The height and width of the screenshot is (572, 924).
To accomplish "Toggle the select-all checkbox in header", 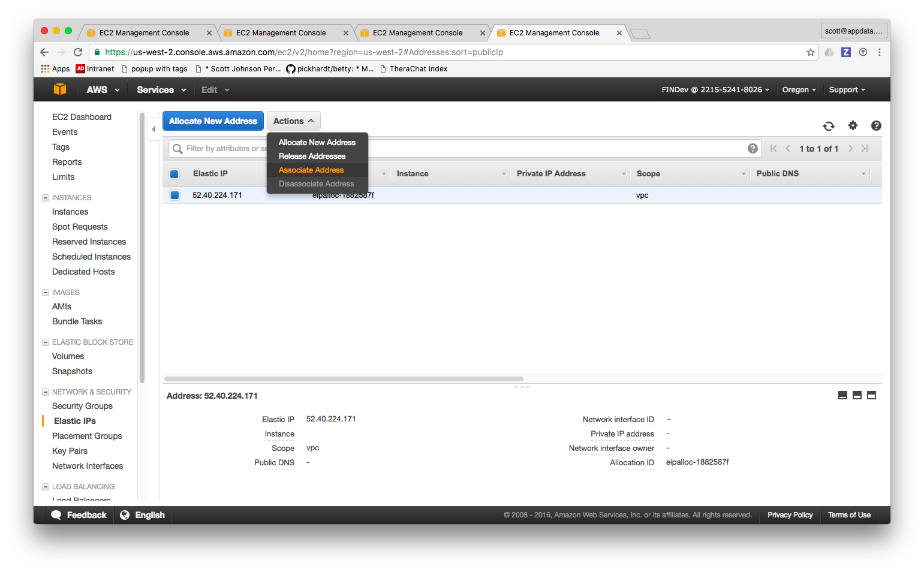I will [x=174, y=174].
